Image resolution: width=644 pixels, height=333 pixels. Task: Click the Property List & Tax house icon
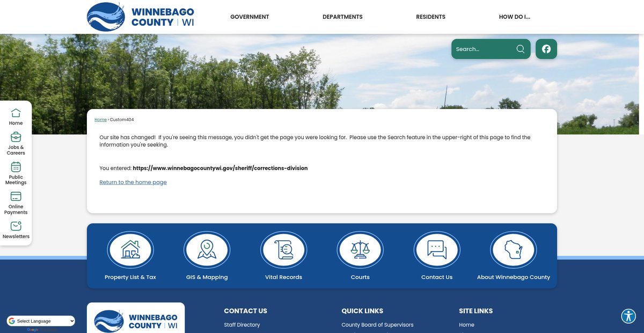tap(130, 250)
